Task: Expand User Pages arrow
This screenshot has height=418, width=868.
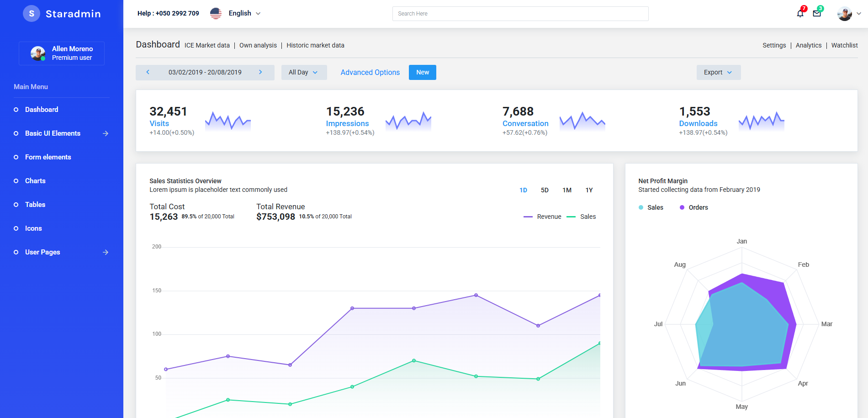Action: (x=106, y=252)
